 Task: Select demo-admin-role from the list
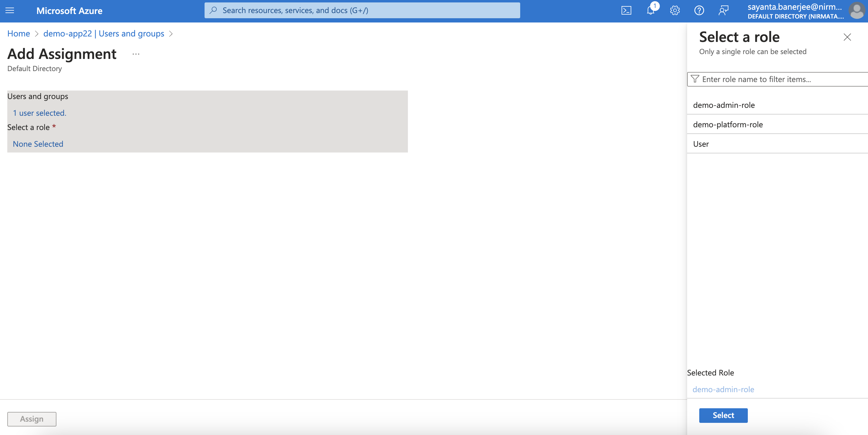[777, 105]
